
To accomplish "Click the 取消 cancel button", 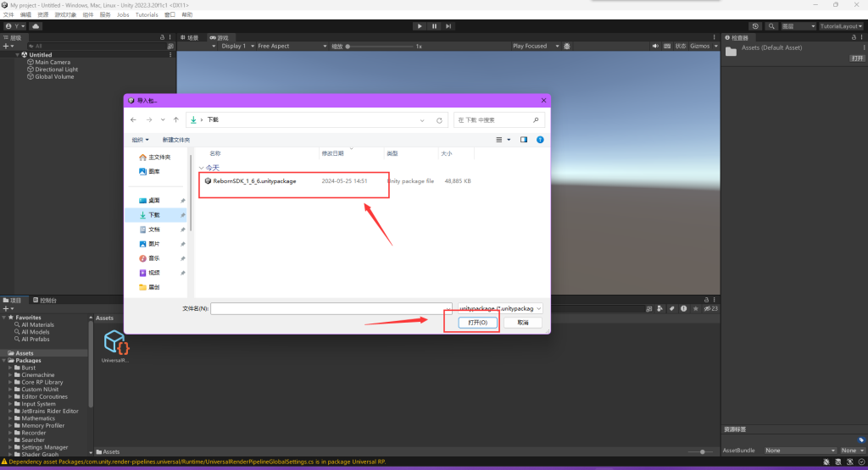I will click(x=522, y=323).
